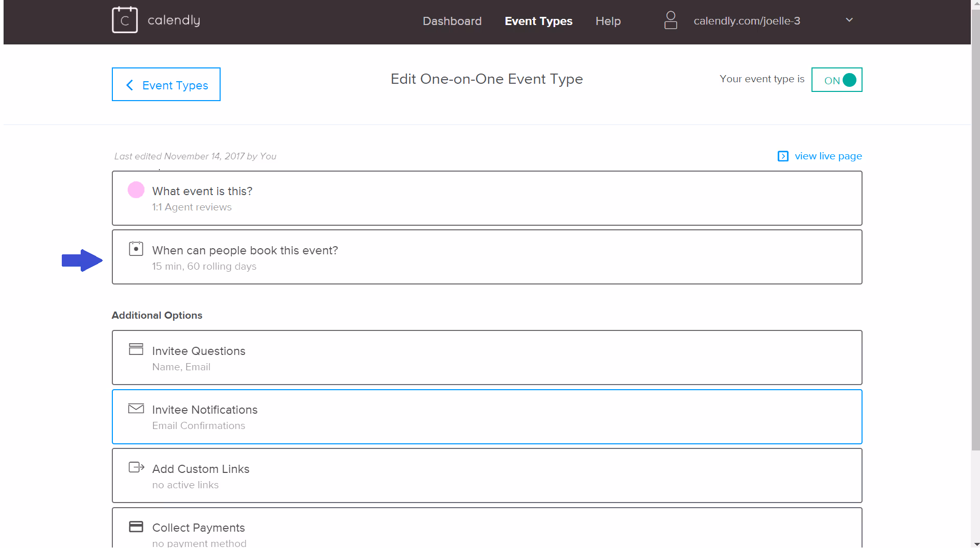Toggle the event type ON switch
This screenshot has height=548, width=980.
(x=836, y=80)
